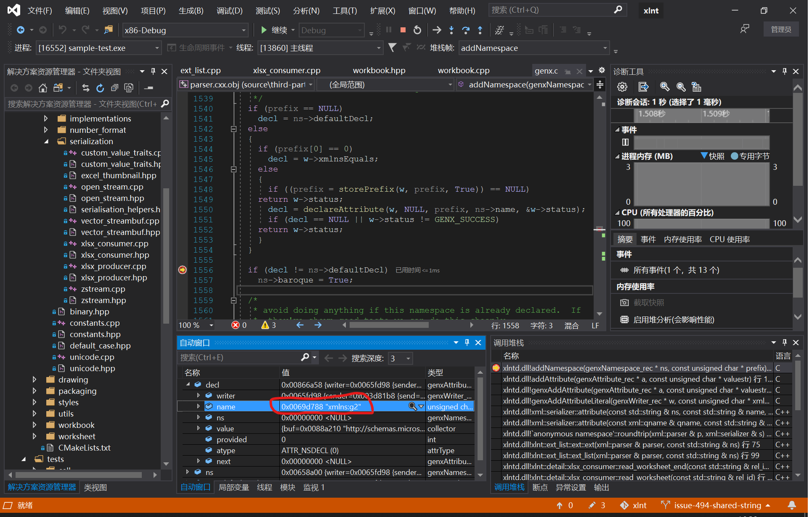Viewport: 812px width, 517px height.
Task: Step Over the current line
Action: (x=465, y=30)
